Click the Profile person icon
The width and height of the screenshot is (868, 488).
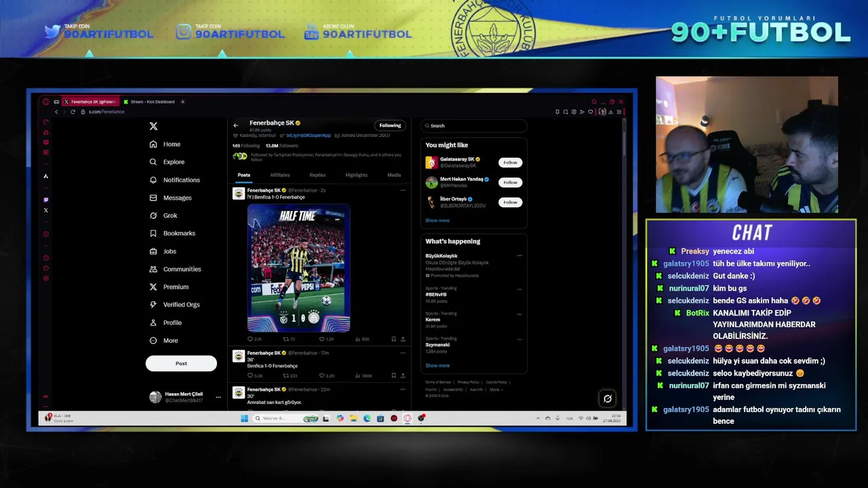coord(153,323)
